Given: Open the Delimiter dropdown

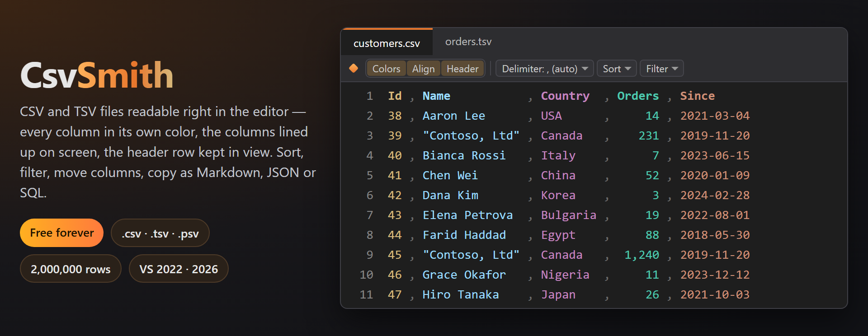Looking at the screenshot, I should [x=545, y=69].
